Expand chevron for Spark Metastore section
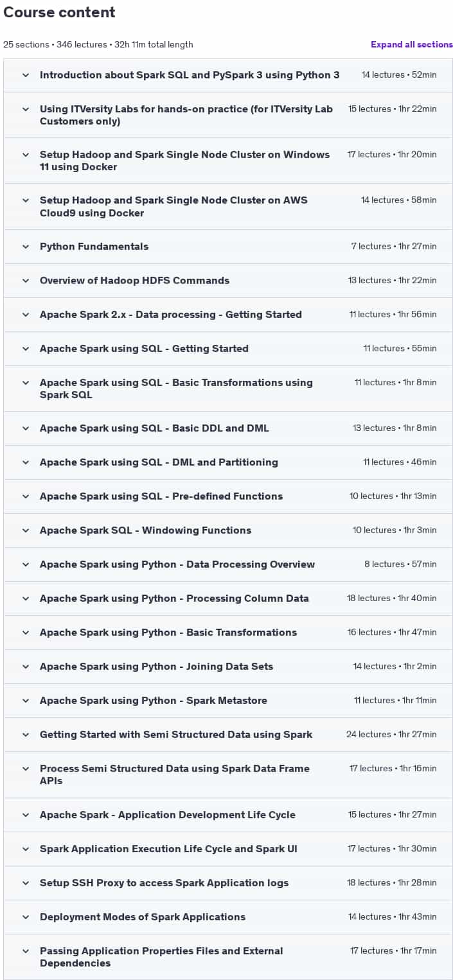The width and height of the screenshot is (453, 980). coord(26,701)
